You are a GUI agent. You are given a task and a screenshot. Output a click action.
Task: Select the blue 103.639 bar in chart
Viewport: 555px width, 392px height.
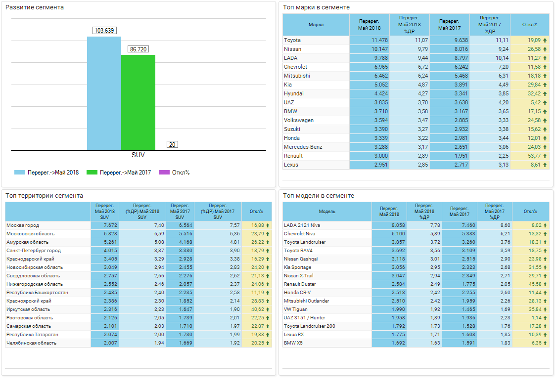104,93
